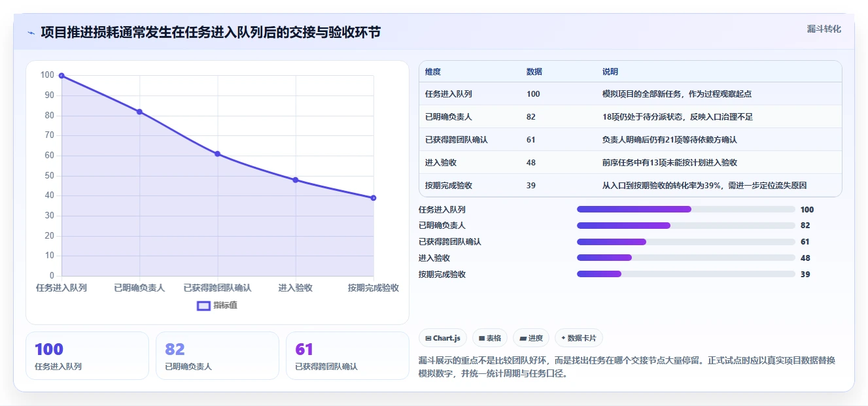Image resolution: width=868 pixels, height=406 pixels.
Task: Click the table cell with value 48
Action: pyautogui.click(x=531, y=163)
